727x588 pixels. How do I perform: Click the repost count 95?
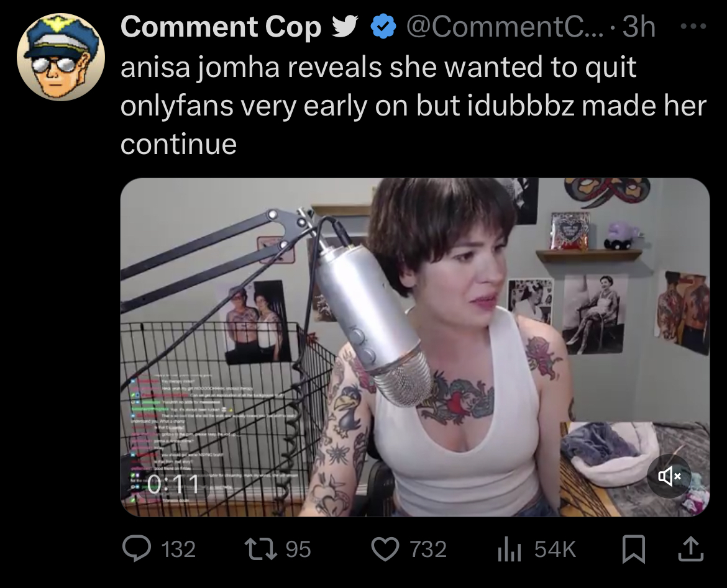pyautogui.click(x=298, y=549)
